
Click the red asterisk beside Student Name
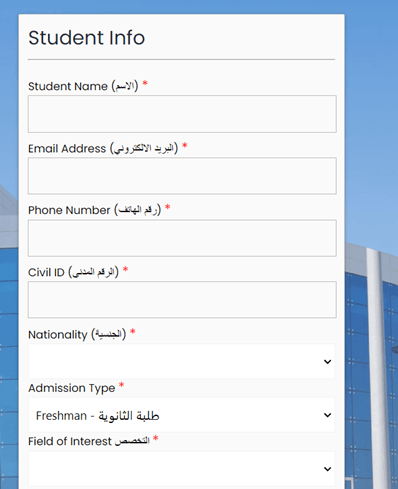point(145,83)
